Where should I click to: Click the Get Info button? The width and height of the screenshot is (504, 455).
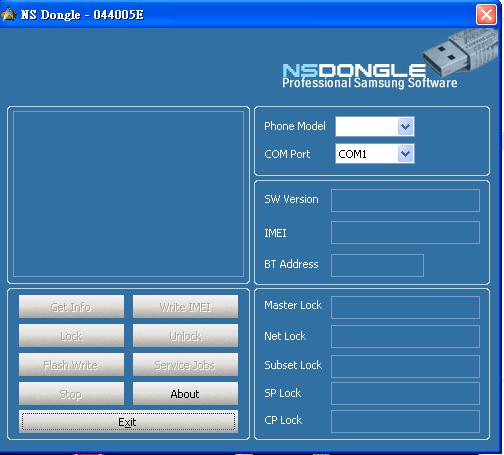[71, 307]
